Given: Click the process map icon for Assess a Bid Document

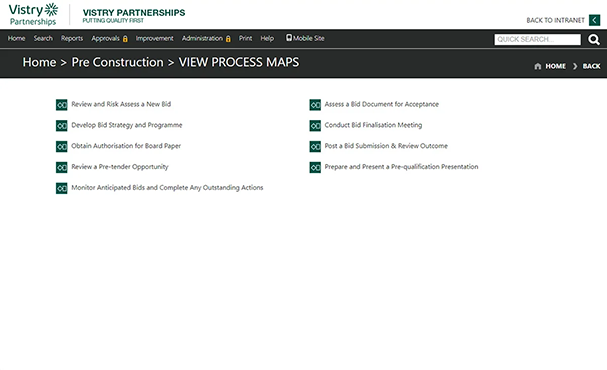Looking at the screenshot, I should pyautogui.click(x=315, y=104).
